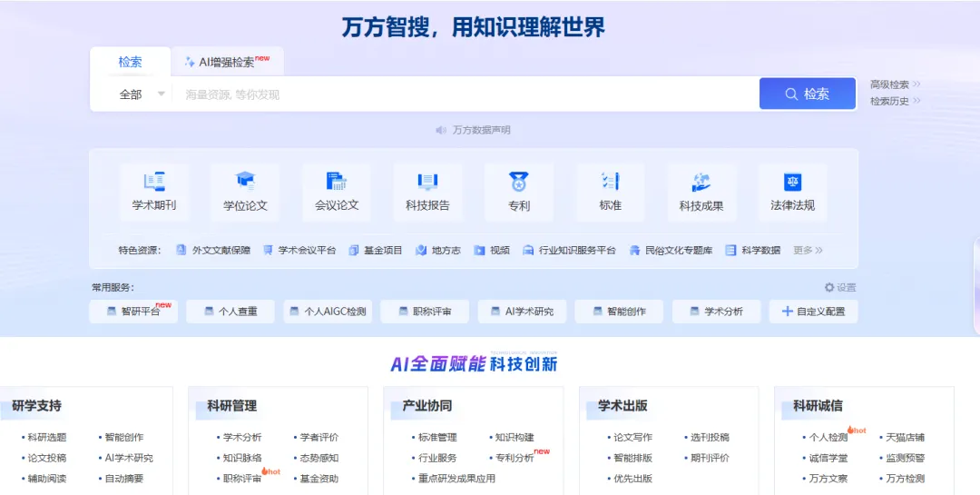Switch to the AI增强检索 tab
The width and height of the screenshot is (980, 495).
[228, 62]
